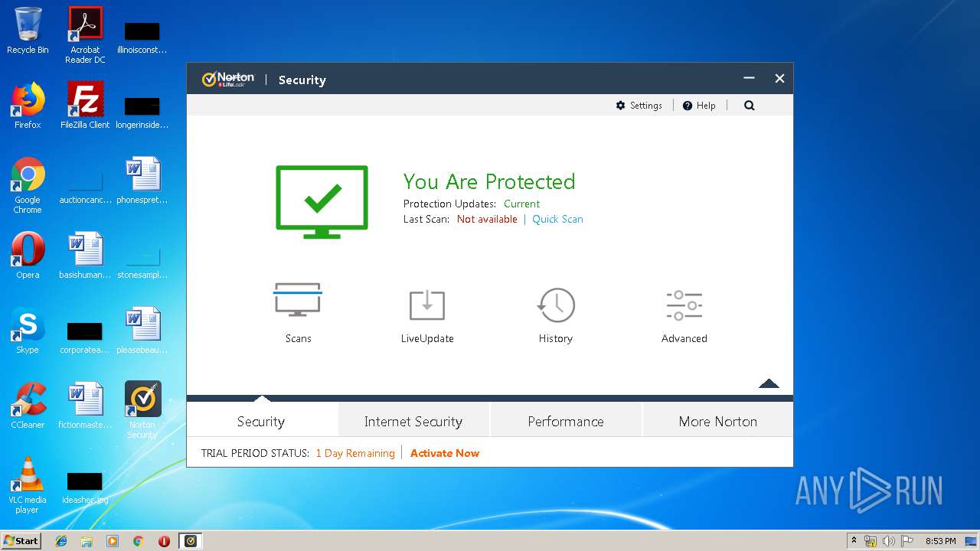Open Opera from the taskbar
Screen dimensions: 980x551
pyautogui.click(x=164, y=541)
